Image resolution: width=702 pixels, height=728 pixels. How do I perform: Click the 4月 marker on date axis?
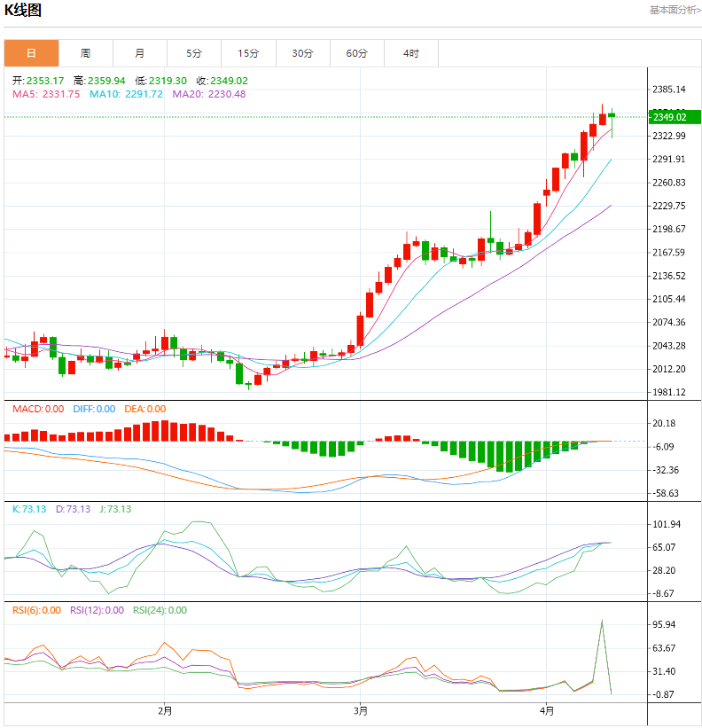click(x=548, y=710)
